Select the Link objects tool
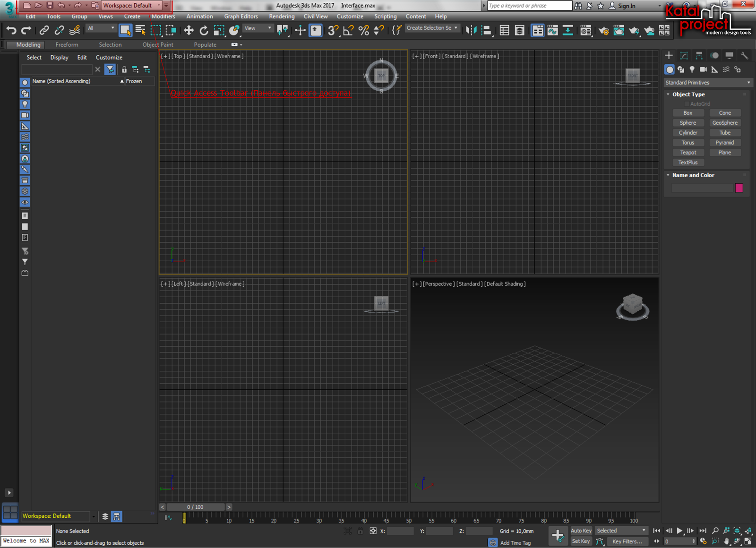 point(44,30)
